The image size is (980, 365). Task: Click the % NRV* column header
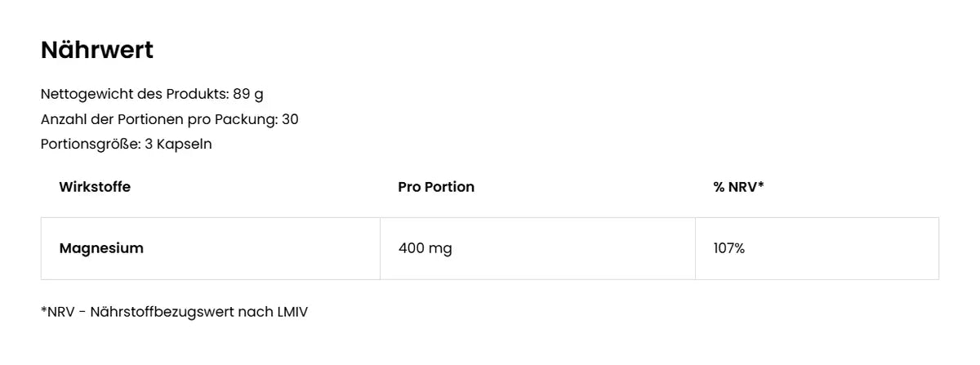(738, 187)
